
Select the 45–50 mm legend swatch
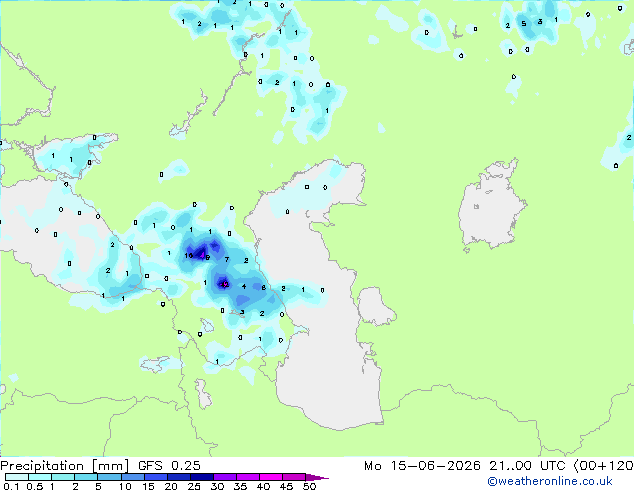[294, 477]
